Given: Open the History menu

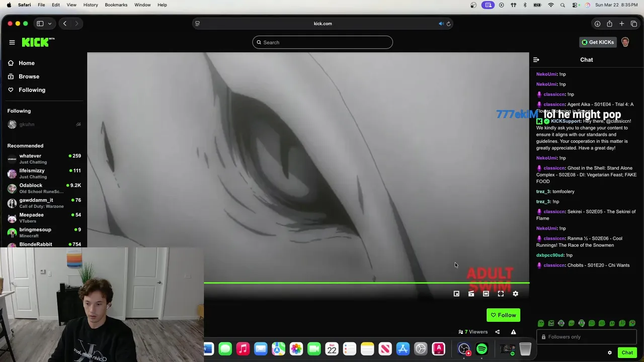Looking at the screenshot, I should pos(91,5).
